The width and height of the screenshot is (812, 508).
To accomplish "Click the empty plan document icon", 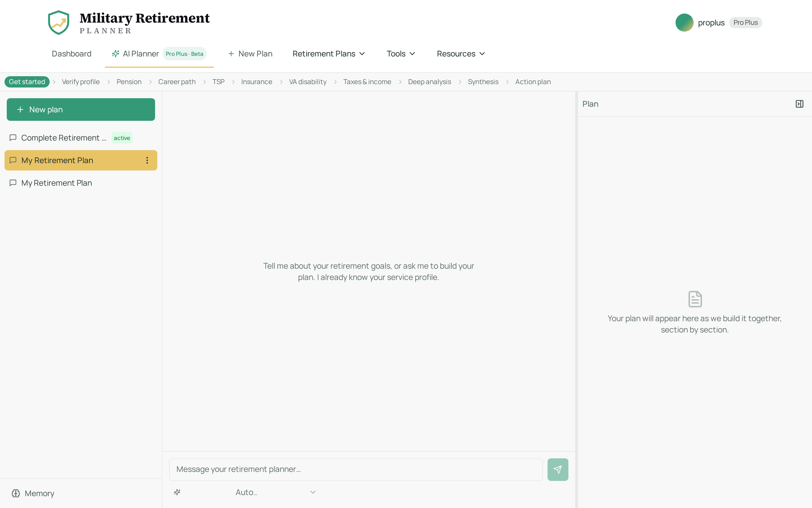I will pos(695,299).
